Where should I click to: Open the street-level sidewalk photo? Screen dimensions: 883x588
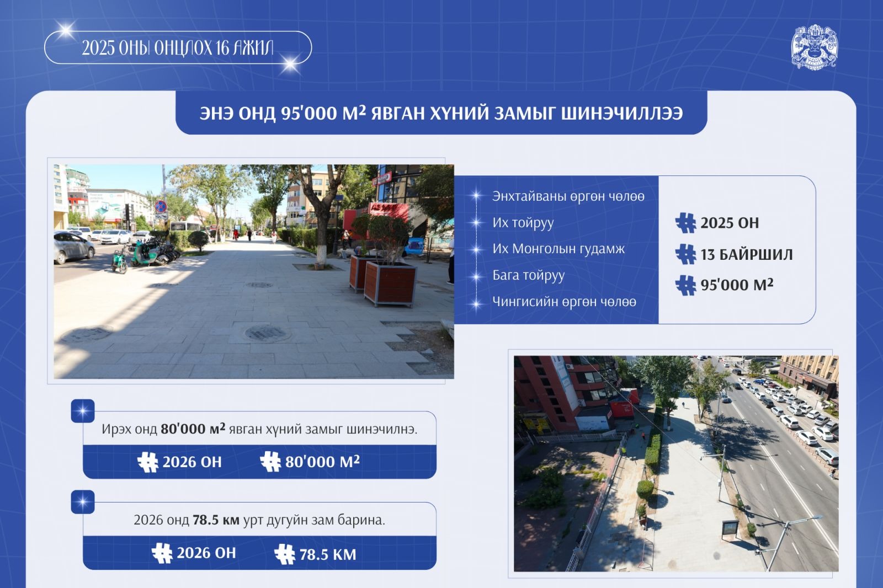253,271
